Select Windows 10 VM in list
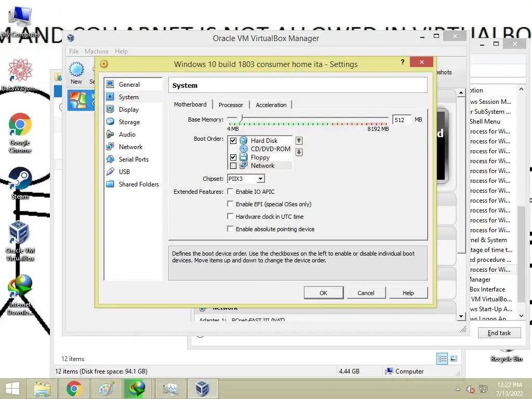Viewport: 532px width, 399px height. click(81, 100)
